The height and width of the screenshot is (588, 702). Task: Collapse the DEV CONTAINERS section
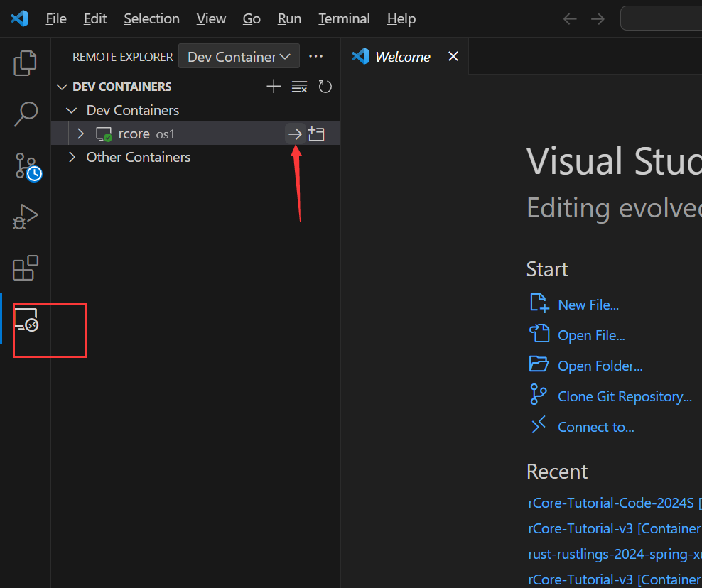[x=62, y=87]
